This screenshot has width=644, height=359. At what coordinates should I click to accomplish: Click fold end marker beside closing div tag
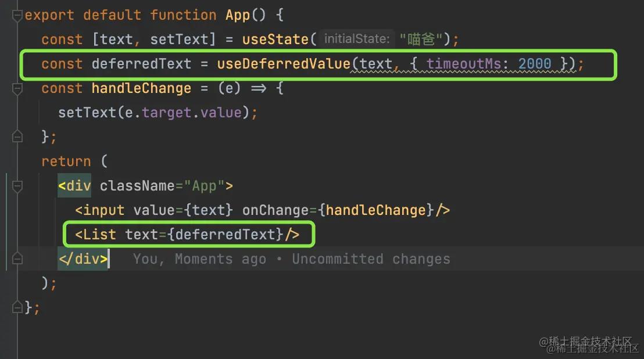pyautogui.click(x=17, y=259)
